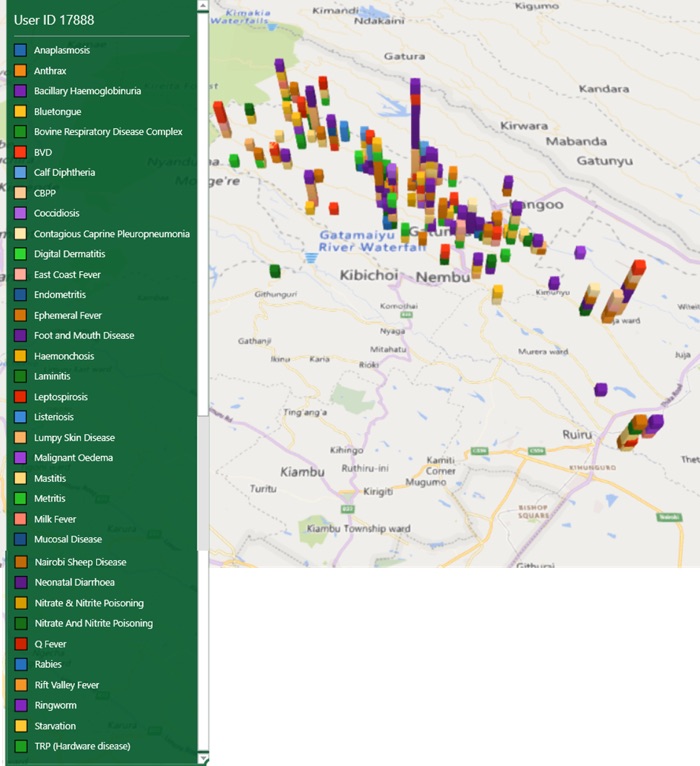The image size is (700, 766).
Task: Click the legend scrollbar up arrow
Action: coord(203,6)
